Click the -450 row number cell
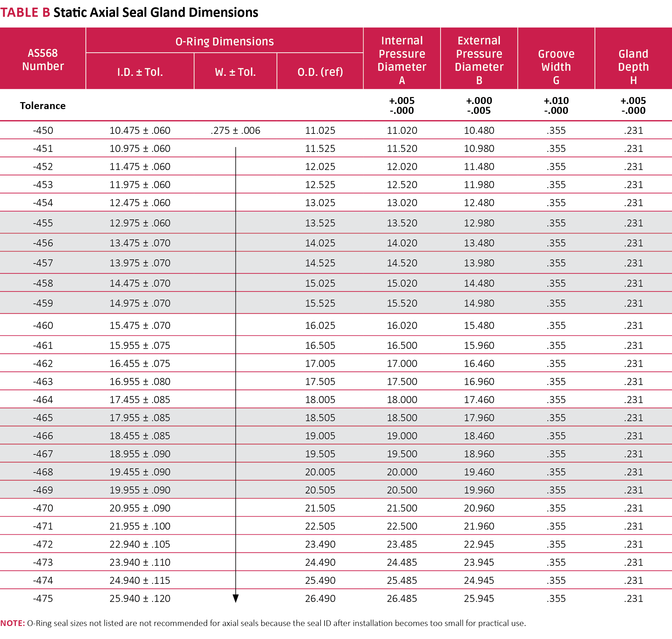672x639 pixels. point(43,130)
